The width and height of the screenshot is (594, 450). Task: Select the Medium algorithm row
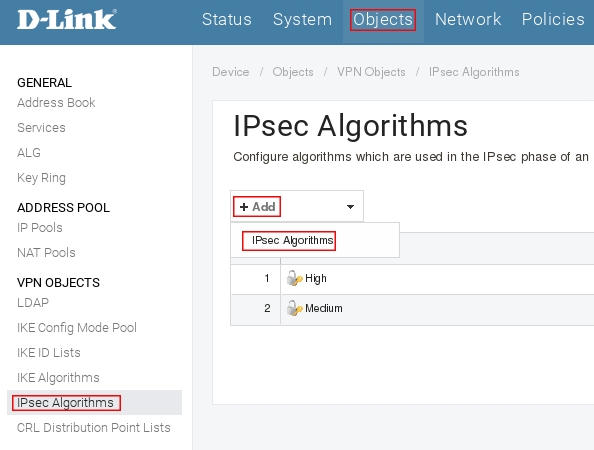pos(412,308)
